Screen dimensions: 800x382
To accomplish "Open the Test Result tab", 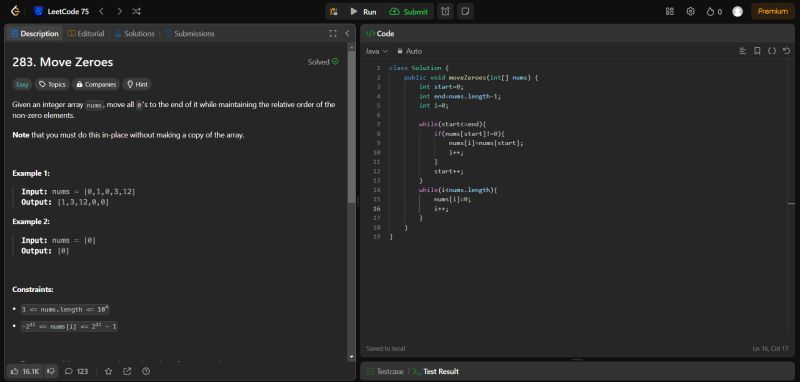I will point(436,371).
